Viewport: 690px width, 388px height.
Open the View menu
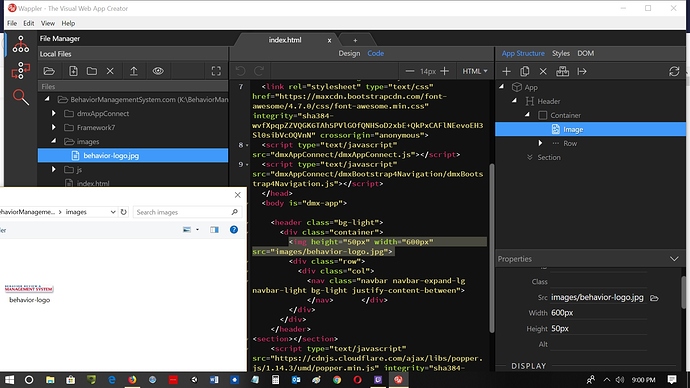[48, 23]
